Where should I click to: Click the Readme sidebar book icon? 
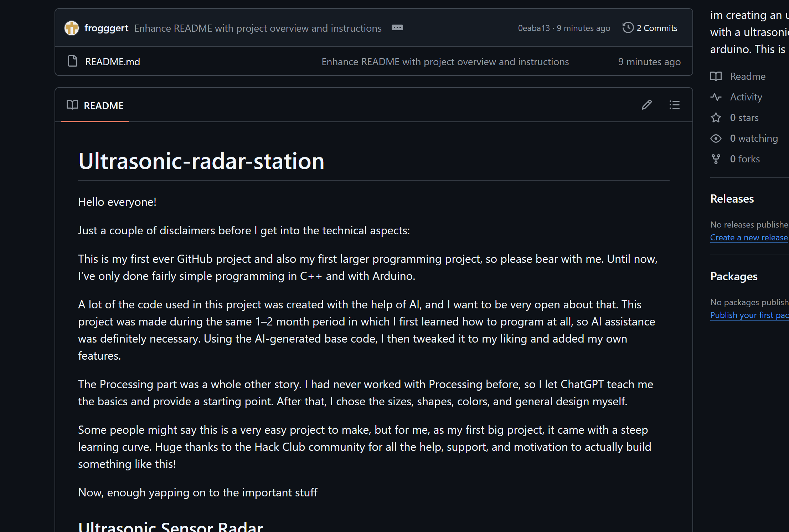click(x=716, y=76)
